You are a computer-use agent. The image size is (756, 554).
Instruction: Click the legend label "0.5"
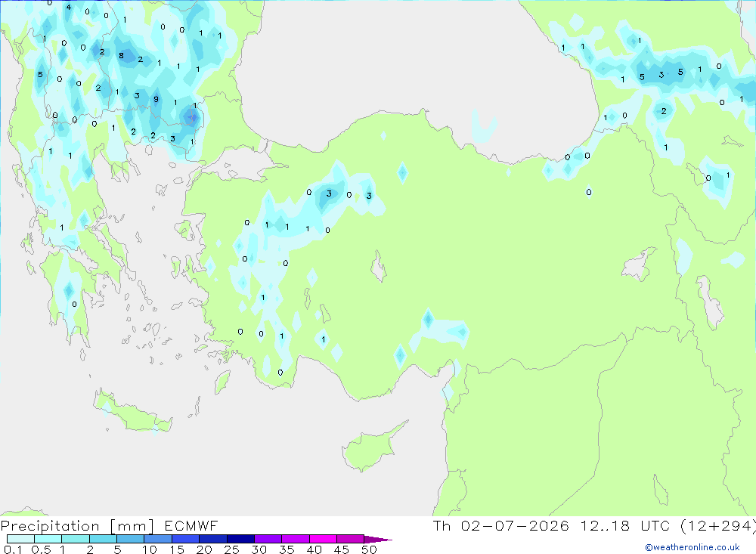(x=41, y=549)
